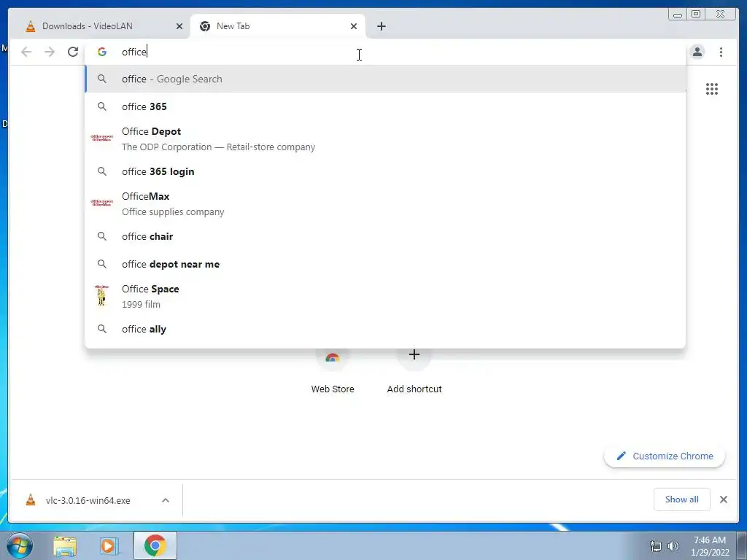Image resolution: width=747 pixels, height=560 pixels.
Task: Click in the address bar containing 'office'
Action: (x=385, y=52)
